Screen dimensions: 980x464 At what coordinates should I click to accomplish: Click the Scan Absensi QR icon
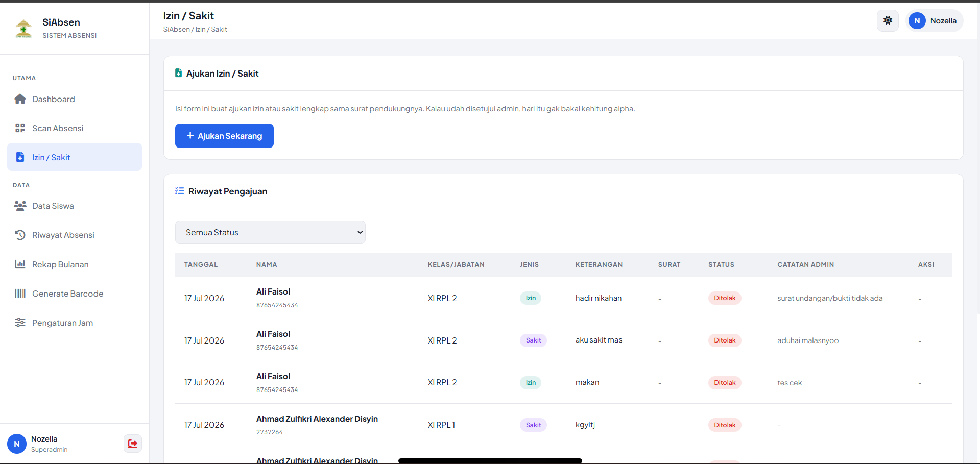20,128
